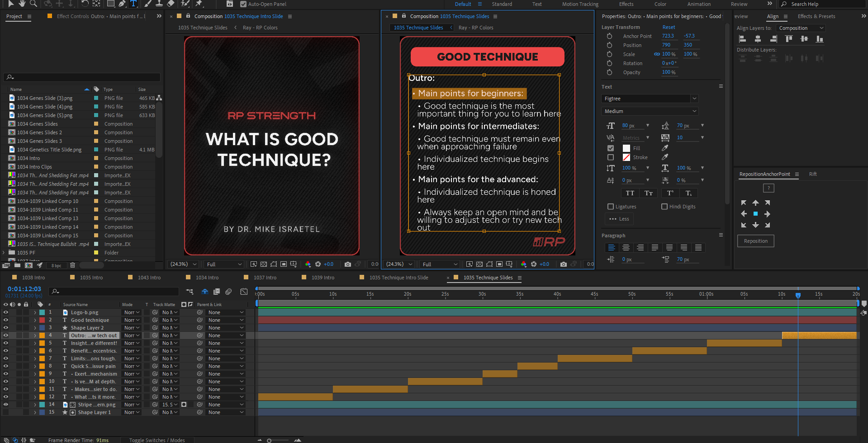Switch to Effect Controls panel tab

click(x=101, y=16)
